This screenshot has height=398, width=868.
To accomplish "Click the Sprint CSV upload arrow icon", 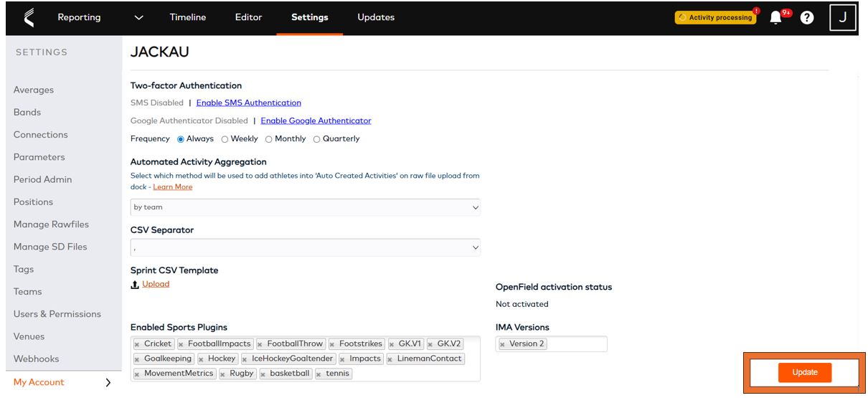I will pos(135,285).
